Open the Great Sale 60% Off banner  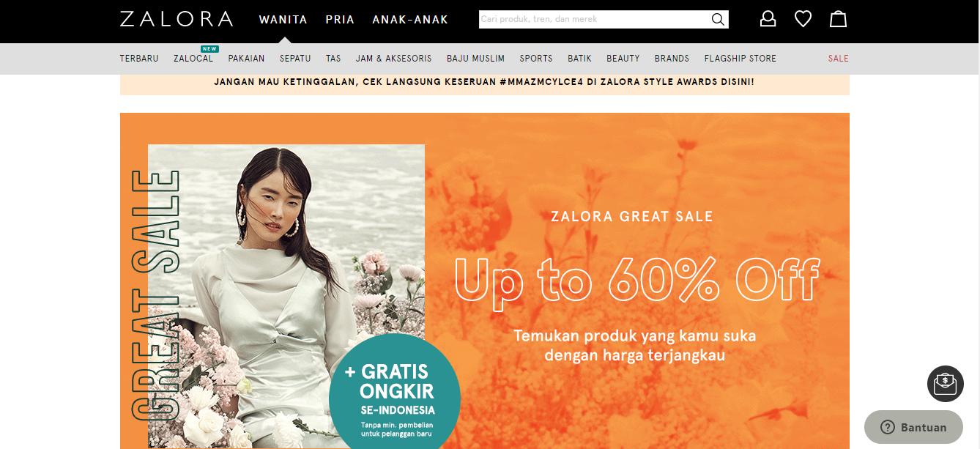[x=485, y=281]
